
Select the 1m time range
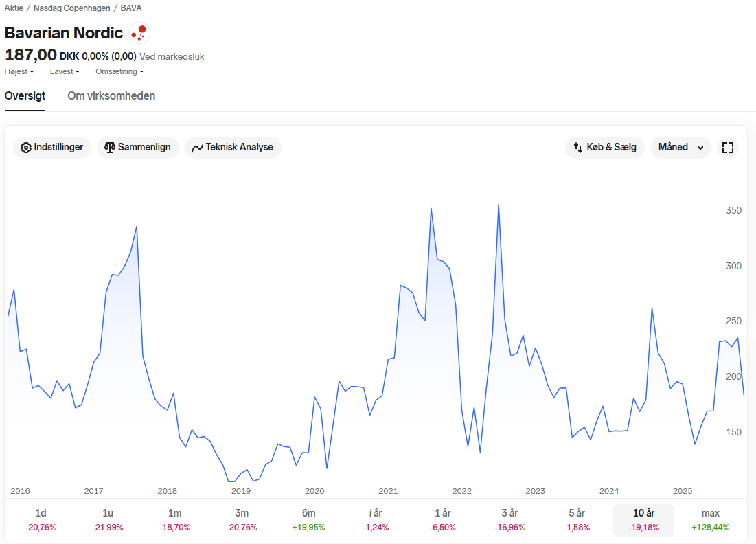tap(174, 520)
